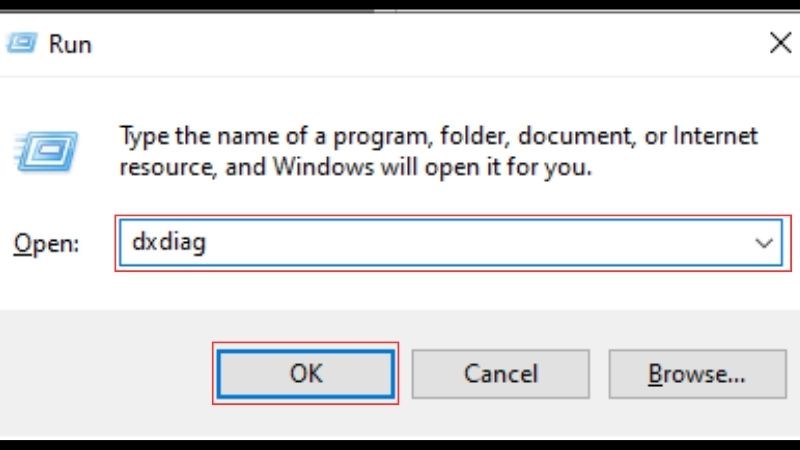Expand the Open command history dropdown
800x450 pixels.
pyautogui.click(x=765, y=243)
